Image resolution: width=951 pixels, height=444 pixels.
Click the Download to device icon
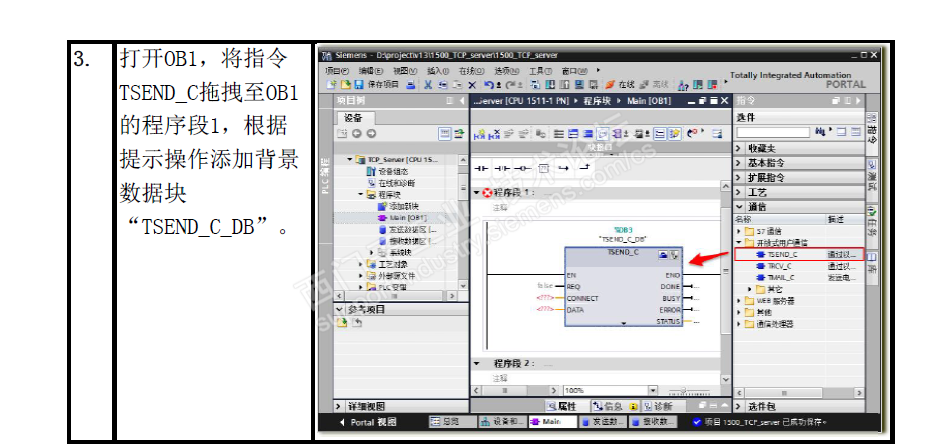tap(550, 84)
